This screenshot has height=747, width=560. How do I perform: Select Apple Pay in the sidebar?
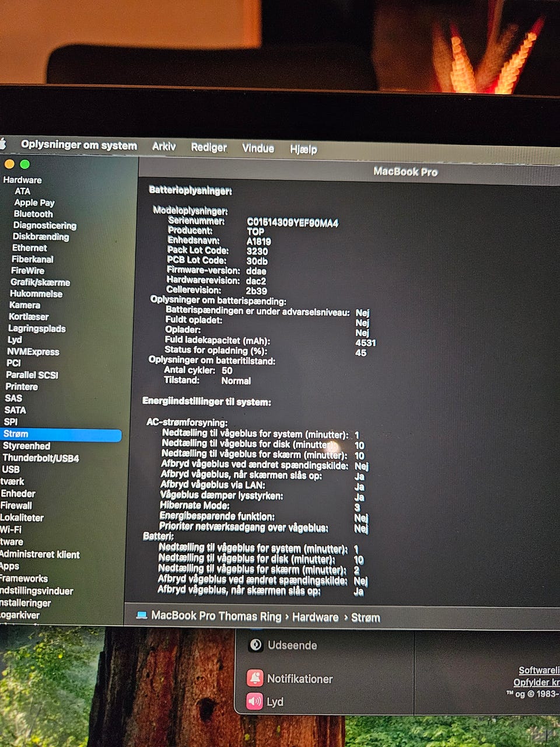pos(34,203)
